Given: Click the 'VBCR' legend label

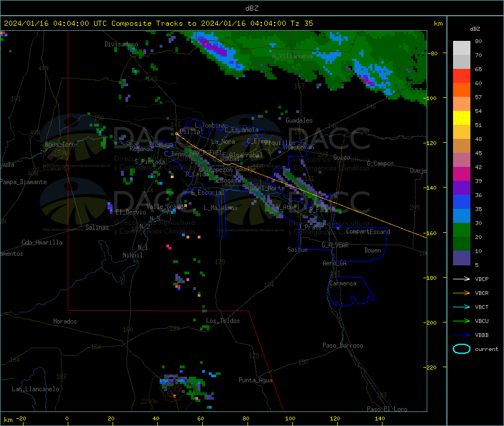Looking at the screenshot, I should (482, 293).
